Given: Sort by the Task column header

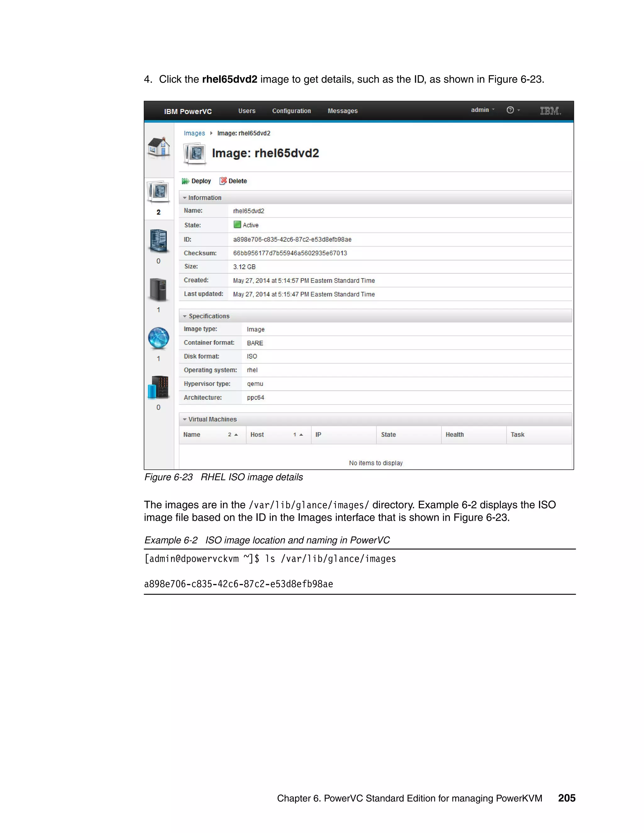Looking at the screenshot, I should [x=539, y=435].
